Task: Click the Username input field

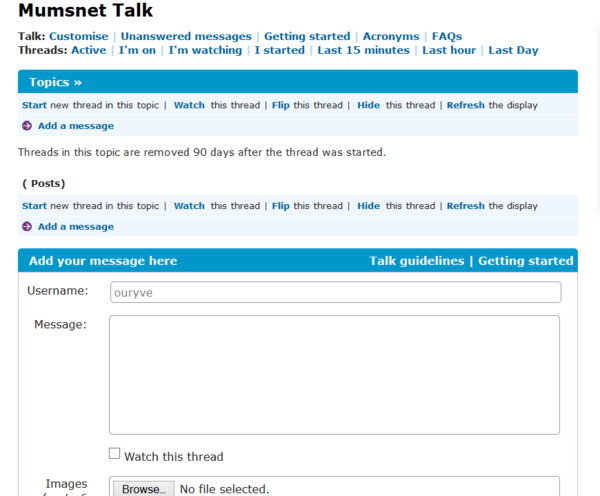Action: (336, 292)
